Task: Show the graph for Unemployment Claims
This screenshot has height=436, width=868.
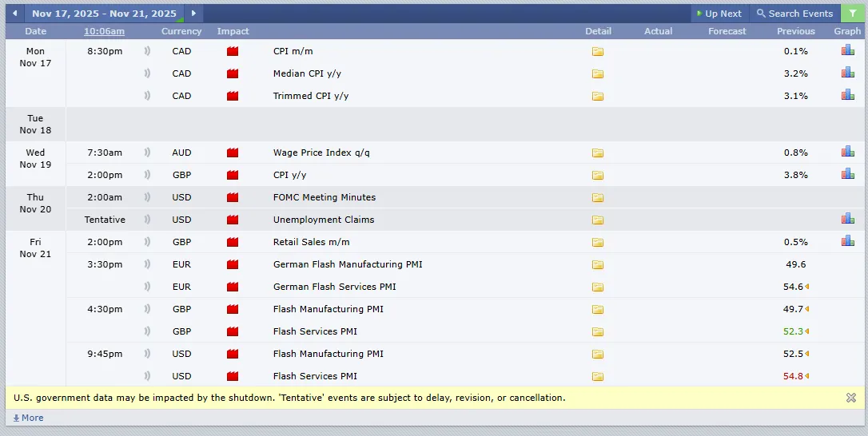Action: tap(847, 219)
